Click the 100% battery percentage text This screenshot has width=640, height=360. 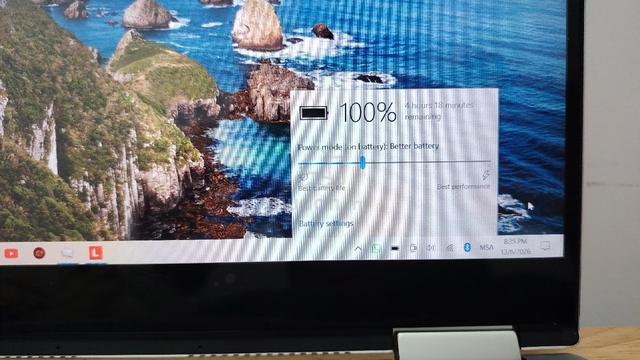(368, 112)
